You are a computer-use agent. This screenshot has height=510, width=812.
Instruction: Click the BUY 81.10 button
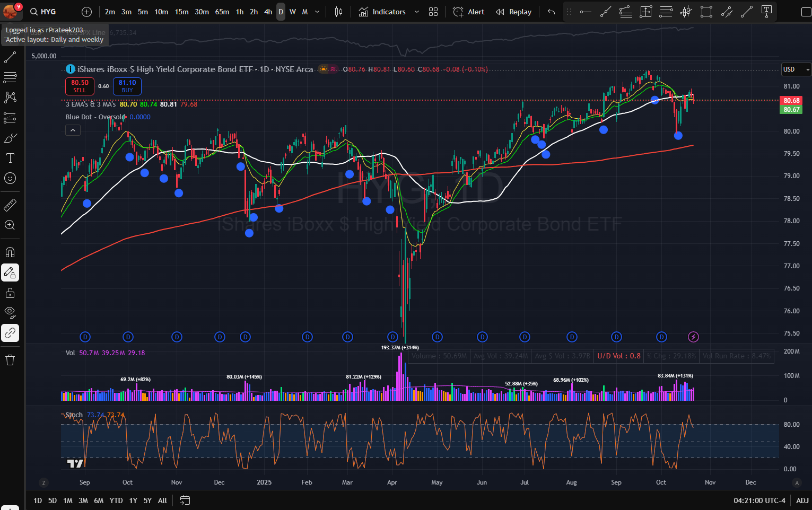(127, 86)
